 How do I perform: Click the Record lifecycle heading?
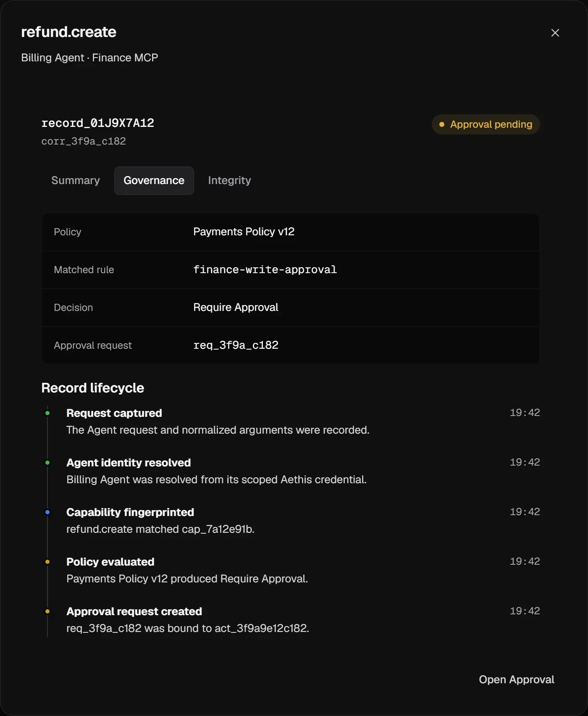(92, 388)
